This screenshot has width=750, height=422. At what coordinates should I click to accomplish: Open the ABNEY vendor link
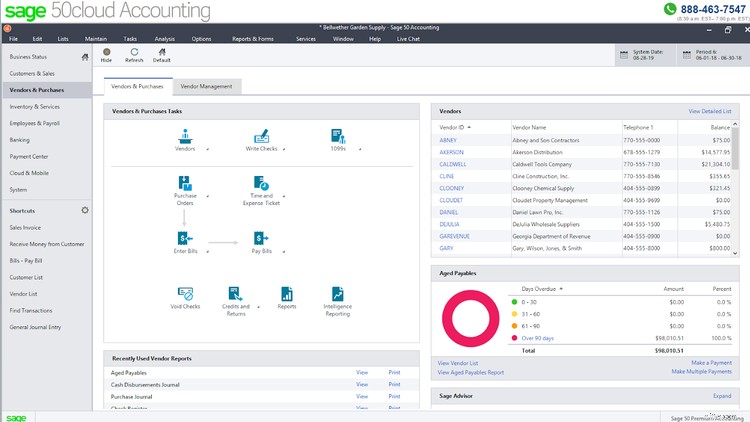click(448, 140)
